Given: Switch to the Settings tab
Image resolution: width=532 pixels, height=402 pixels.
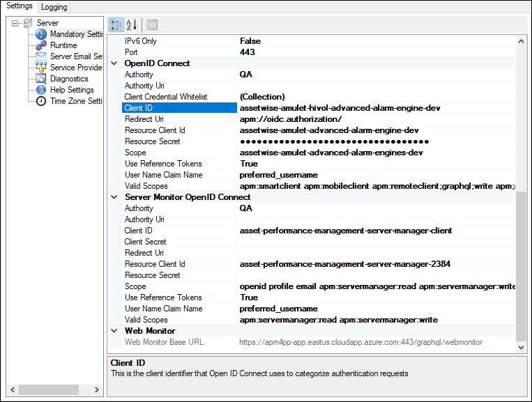Looking at the screenshot, I should pyautogui.click(x=19, y=6).
